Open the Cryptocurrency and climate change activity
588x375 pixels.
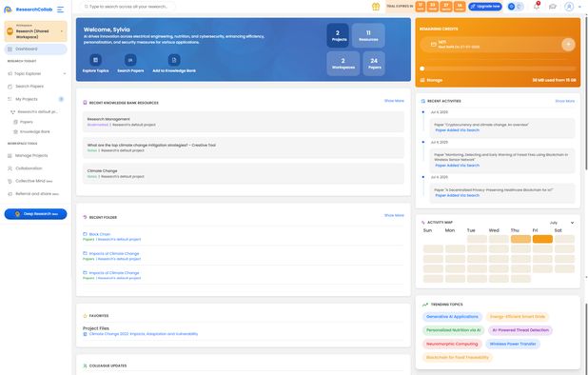point(502,128)
